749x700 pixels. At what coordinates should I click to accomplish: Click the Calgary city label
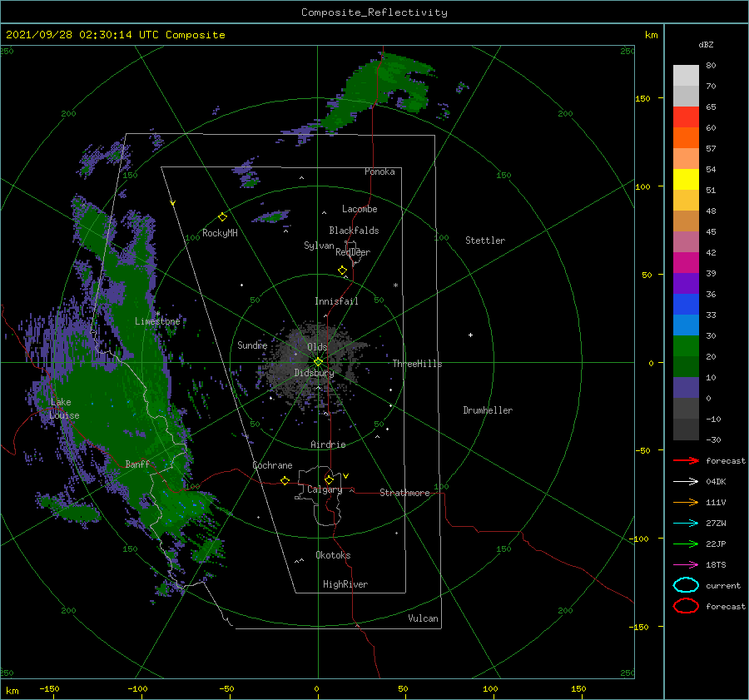coord(325,489)
